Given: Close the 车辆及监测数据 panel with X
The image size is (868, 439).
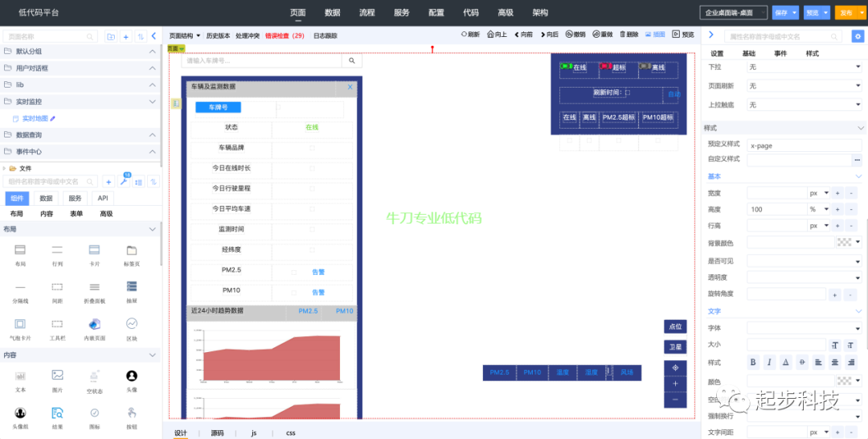Looking at the screenshot, I should [x=350, y=87].
